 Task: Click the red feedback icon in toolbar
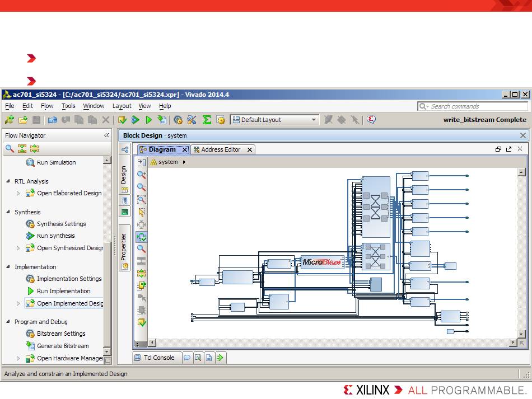[371, 120]
